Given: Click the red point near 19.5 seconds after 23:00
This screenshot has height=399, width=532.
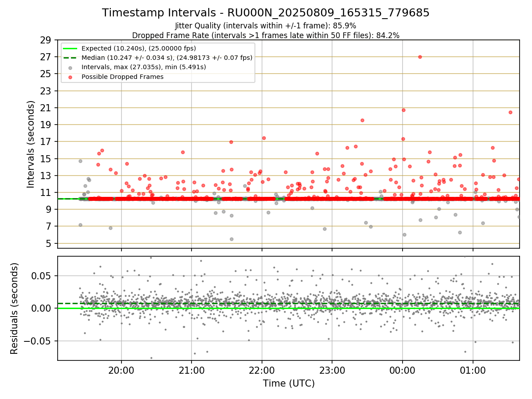Looking at the screenshot, I should point(362,120).
